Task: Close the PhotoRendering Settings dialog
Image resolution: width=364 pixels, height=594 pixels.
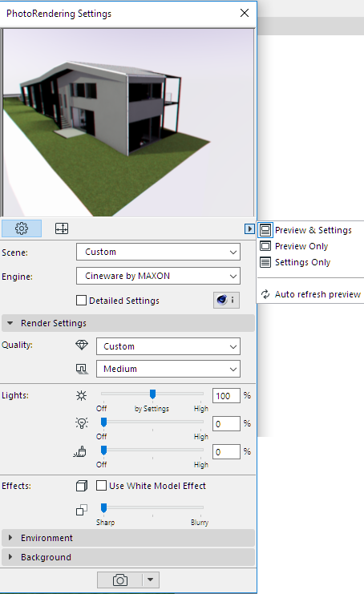Action: [245, 13]
